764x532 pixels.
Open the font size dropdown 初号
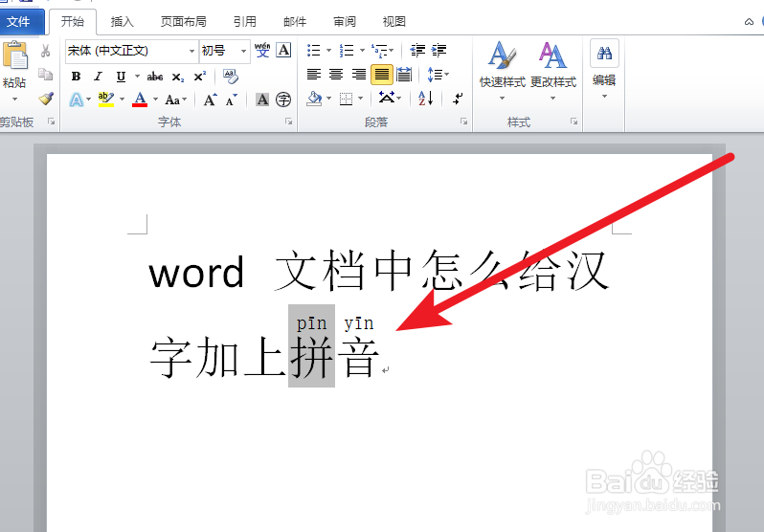pyautogui.click(x=243, y=51)
